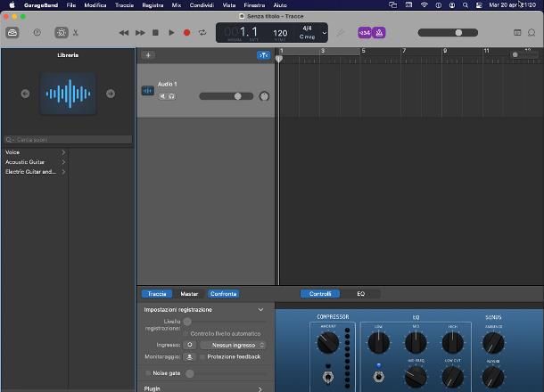Open the Traccia menu
Viewport: 544px width, 392px height.
[124, 5]
